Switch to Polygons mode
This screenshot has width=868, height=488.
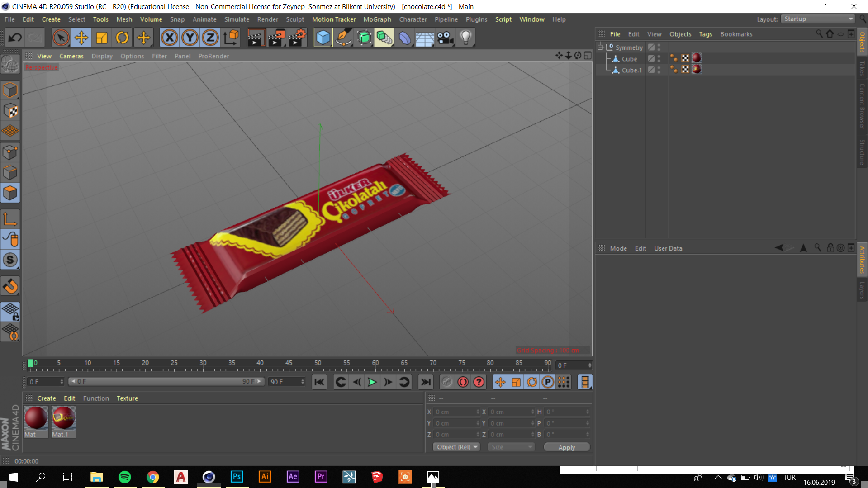click(x=10, y=194)
